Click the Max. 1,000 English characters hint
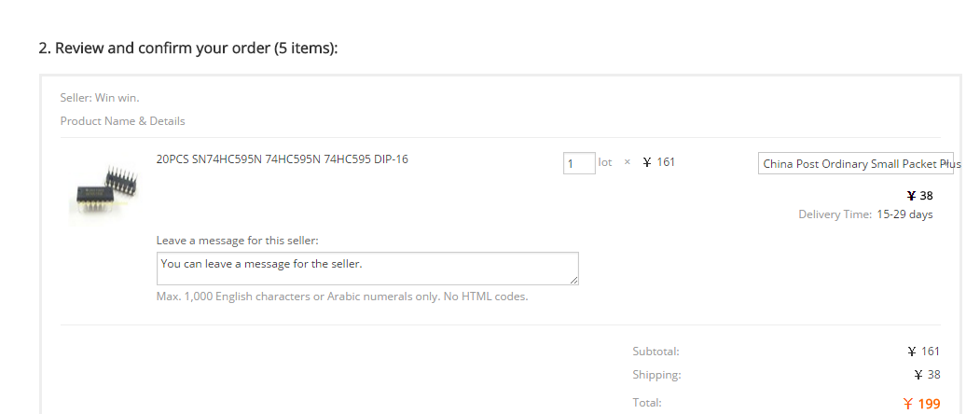The image size is (980, 414). pos(342,297)
